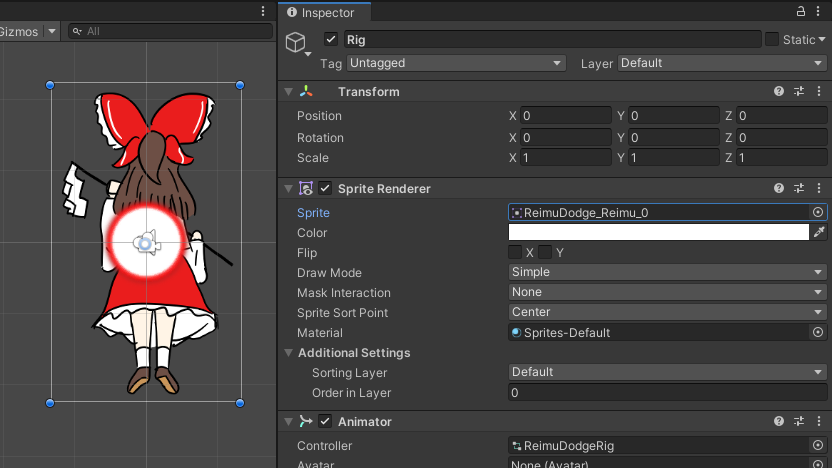
Task: Click the Sprite Renderer component icon
Action: click(306, 188)
